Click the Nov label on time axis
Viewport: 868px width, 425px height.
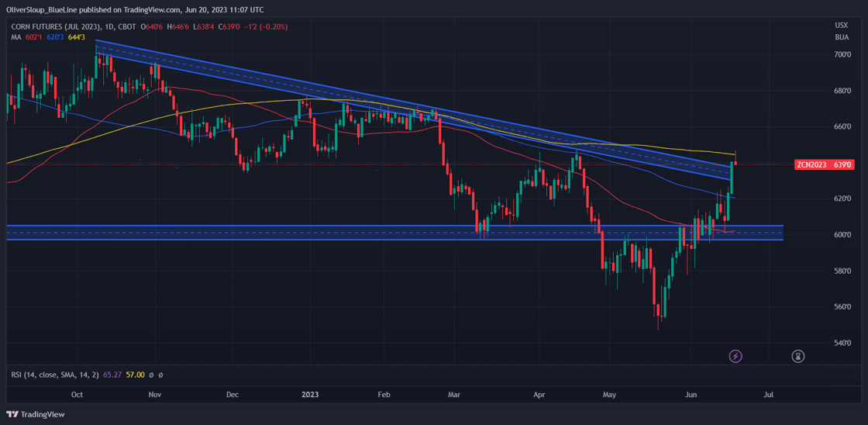point(155,395)
